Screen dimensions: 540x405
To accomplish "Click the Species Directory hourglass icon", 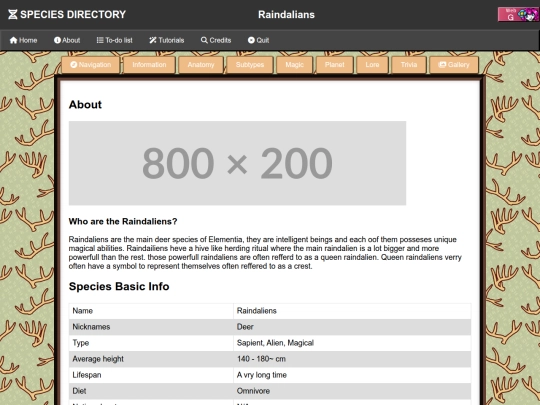I will click(13, 14).
